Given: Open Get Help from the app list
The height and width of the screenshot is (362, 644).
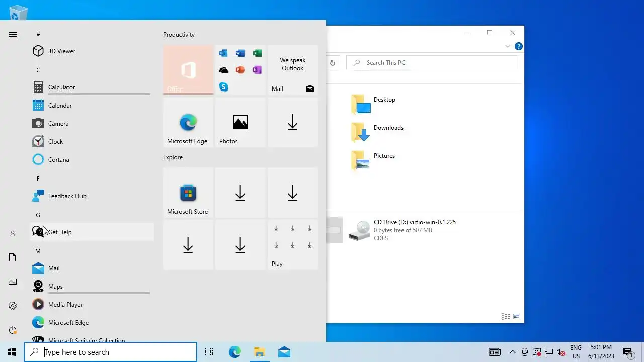Looking at the screenshot, I should tap(92, 232).
